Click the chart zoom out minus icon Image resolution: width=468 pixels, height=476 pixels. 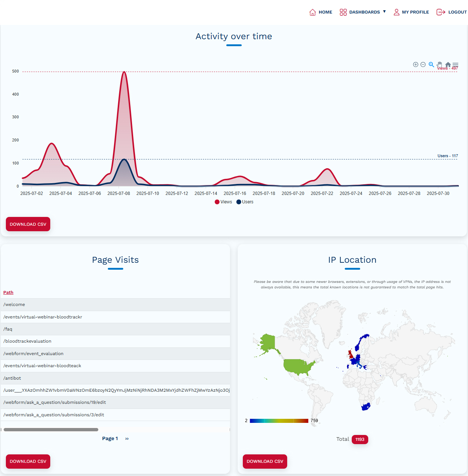423,64
